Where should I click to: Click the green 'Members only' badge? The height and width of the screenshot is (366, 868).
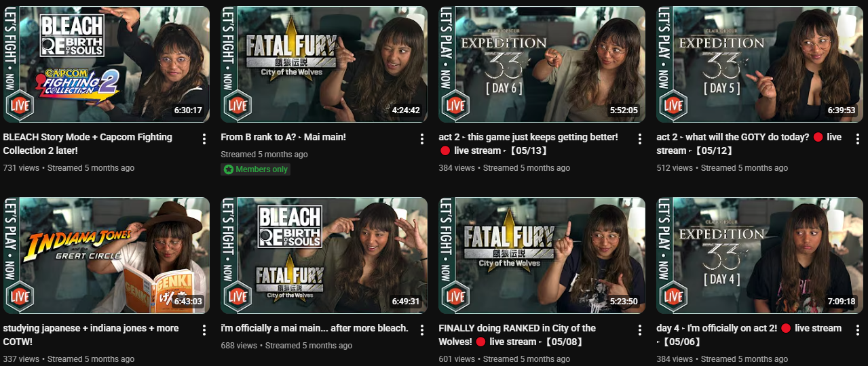pyautogui.click(x=256, y=169)
